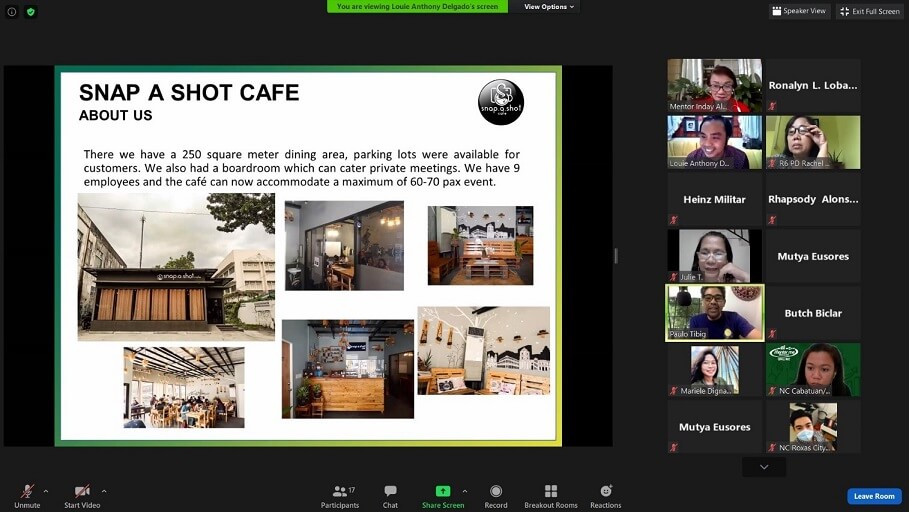Click the muted mic icon on Rhapsody Alons tile
Screen dimensions: 909x512
772,220
